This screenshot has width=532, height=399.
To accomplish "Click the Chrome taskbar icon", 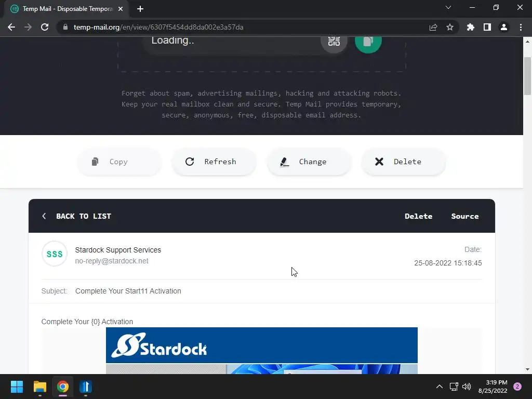I will pyautogui.click(x=63, y=387).
